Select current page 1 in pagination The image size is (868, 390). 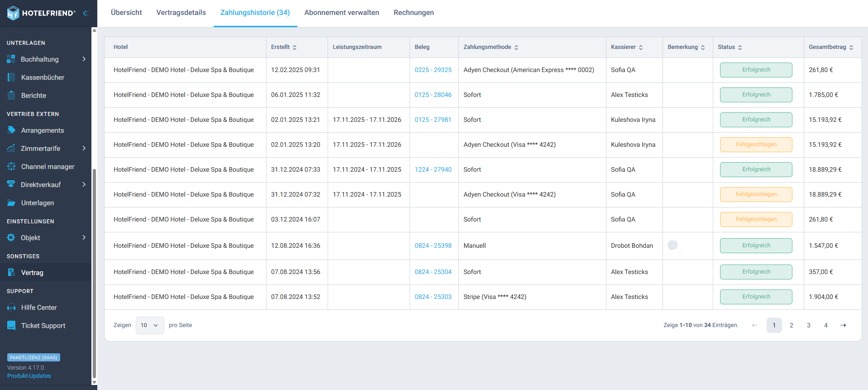(x=774, y=325)
